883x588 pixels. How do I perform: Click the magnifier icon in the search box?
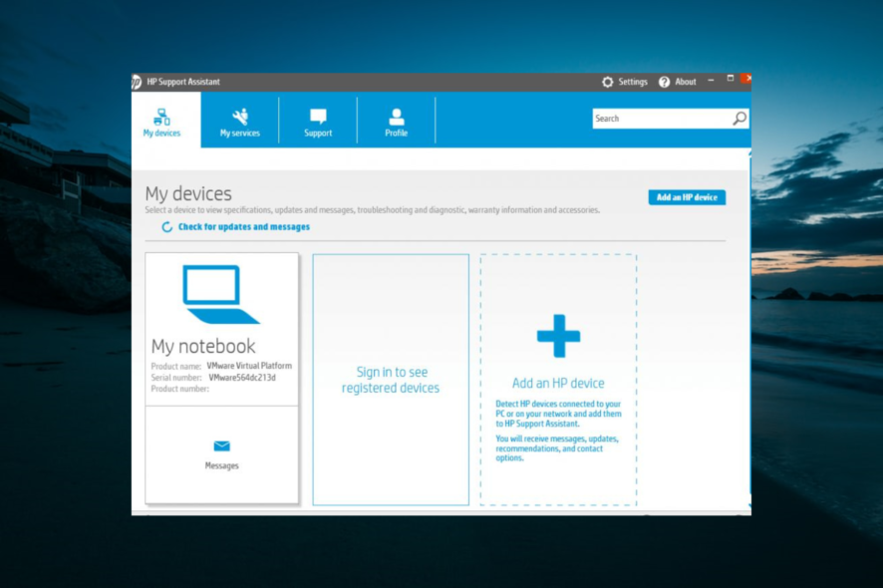click(x=739, y=119)
